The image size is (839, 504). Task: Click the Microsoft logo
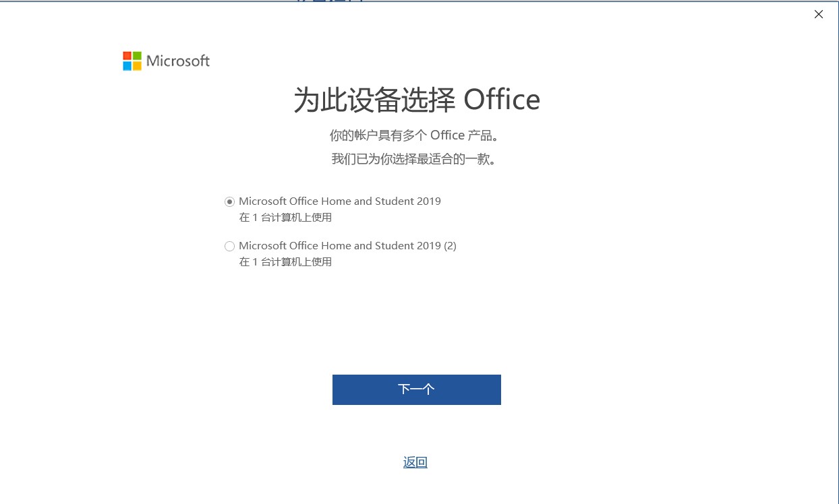pyautogui.click(x=166, y=61)
